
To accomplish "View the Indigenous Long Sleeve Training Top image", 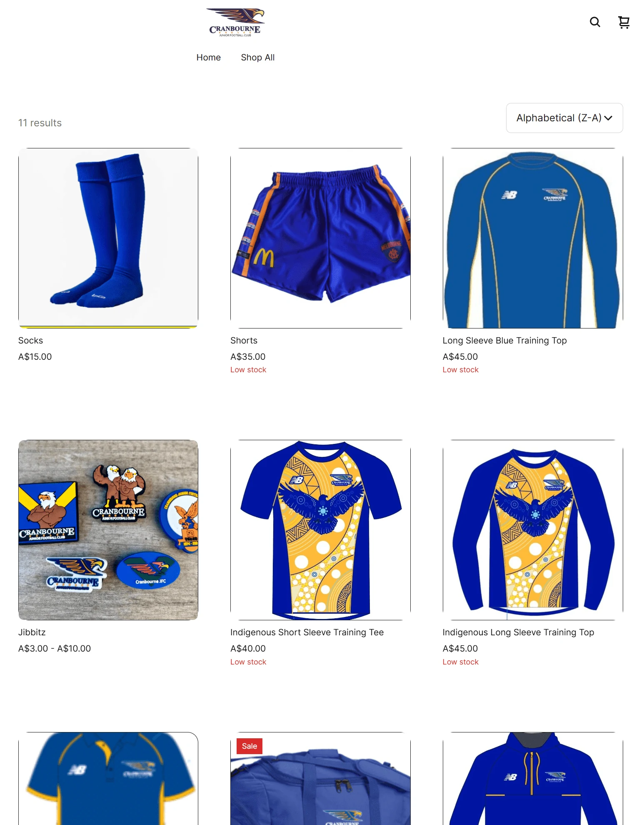I will 533,530.
